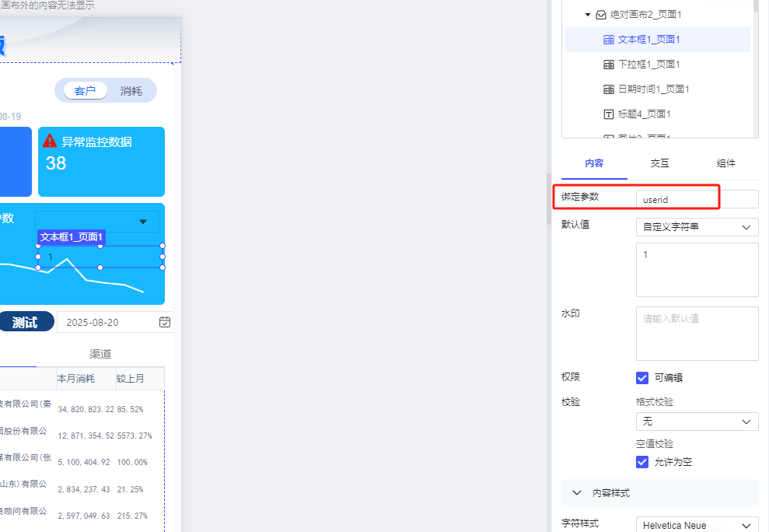This screenshot has width=769, height=532.
Task: Click the 异常监控数据 card
Action: click(102, 162)
